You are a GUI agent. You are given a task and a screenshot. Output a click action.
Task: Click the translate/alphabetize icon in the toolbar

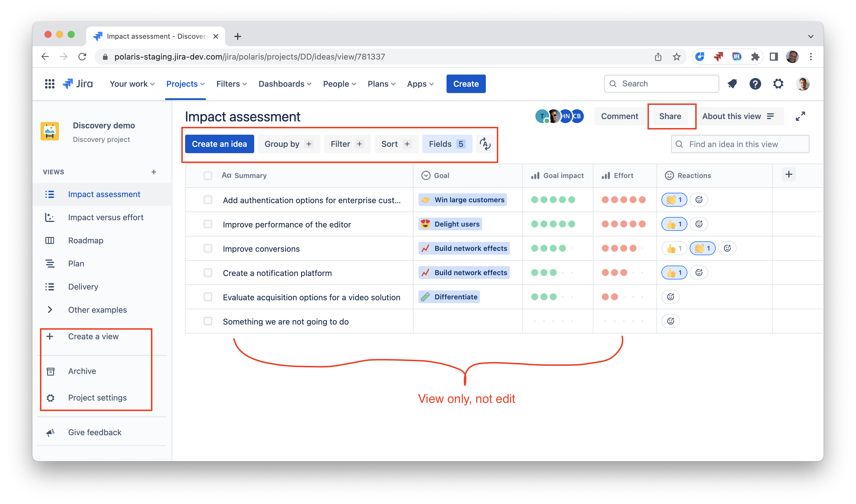[x=485, y=144]
